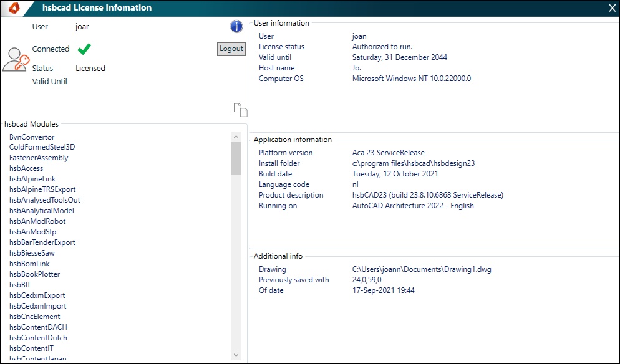
Task: Click the green Connected checkmark
Action: click(x=84, y=49)
